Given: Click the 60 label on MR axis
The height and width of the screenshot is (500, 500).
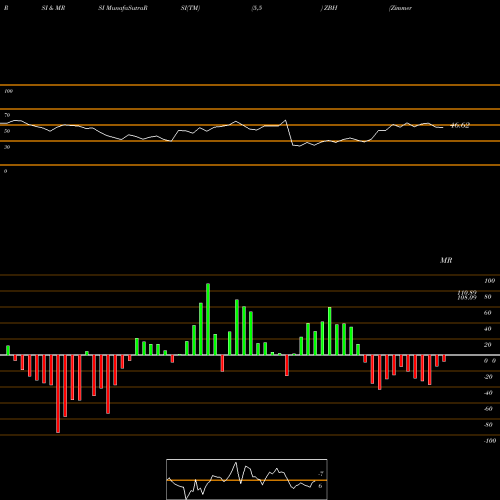Looking at the screenshot, I should [x=488, y=313].
